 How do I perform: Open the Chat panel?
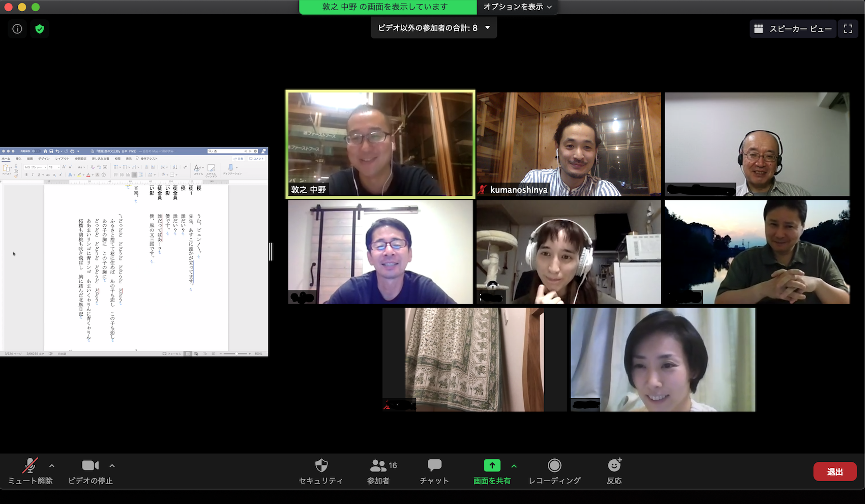pyautogui.click(x=434, y=471)
